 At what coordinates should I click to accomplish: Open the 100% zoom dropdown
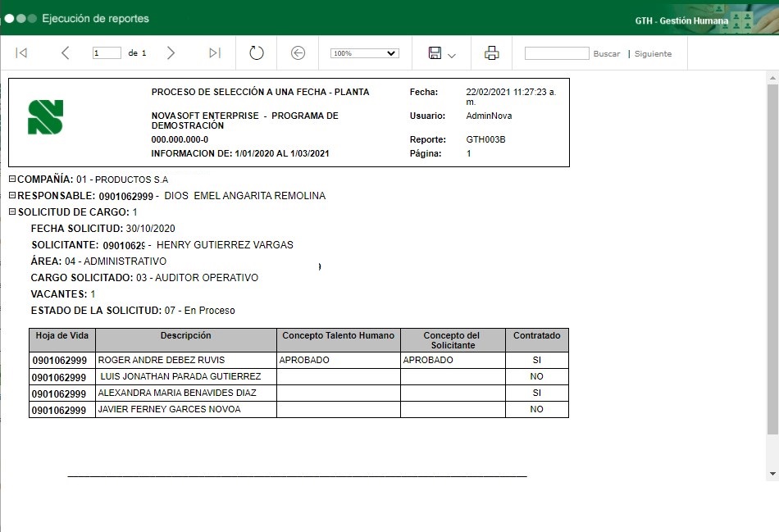[364, 53]
